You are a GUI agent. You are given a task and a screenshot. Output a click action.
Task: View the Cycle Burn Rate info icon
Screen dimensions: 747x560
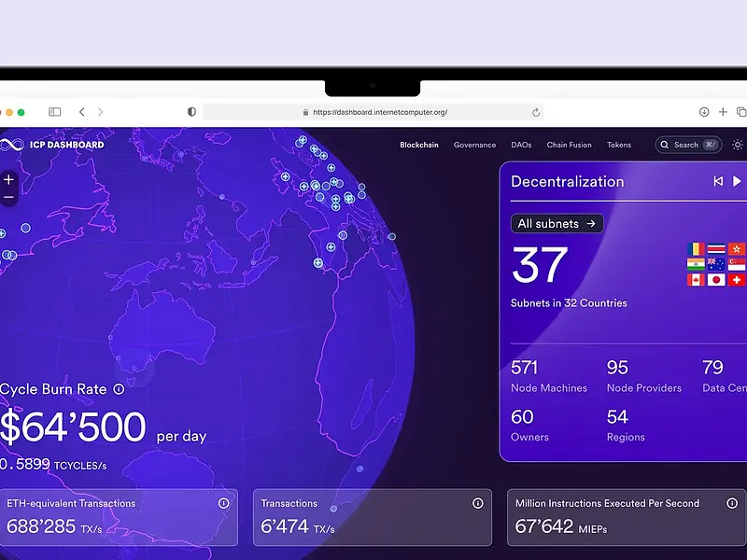[x=119, y=389]
